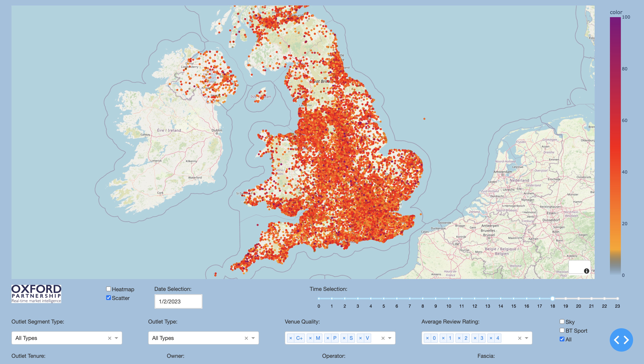Screen dimensions: 644x364
Task: Click the Date Selection input field
Action: pyautogui.click(x=178, y=301)
